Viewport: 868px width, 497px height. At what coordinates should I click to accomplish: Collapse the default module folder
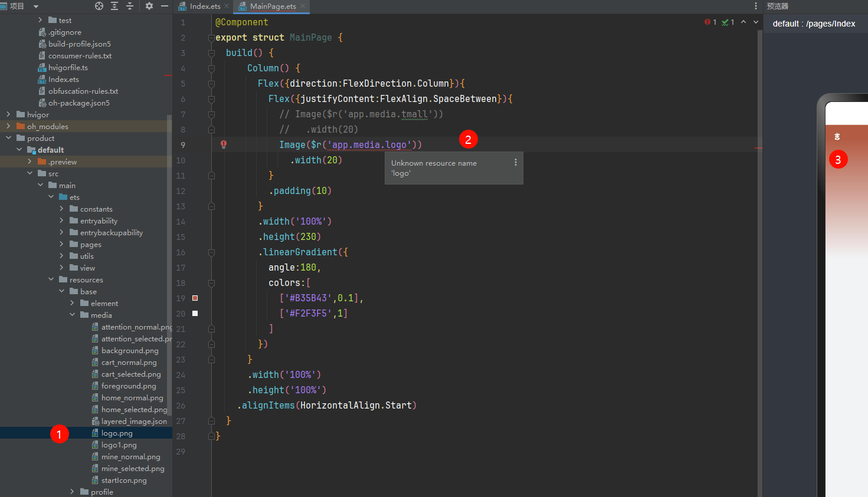[x=19, y=150]
